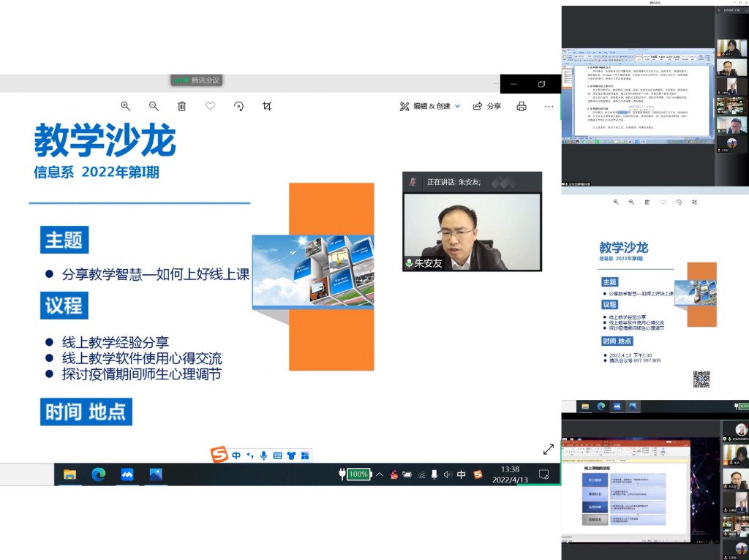The width and height of the screenshot is (749, 560).
Task: Open the notification center button
Action: (x=543, y=474)
